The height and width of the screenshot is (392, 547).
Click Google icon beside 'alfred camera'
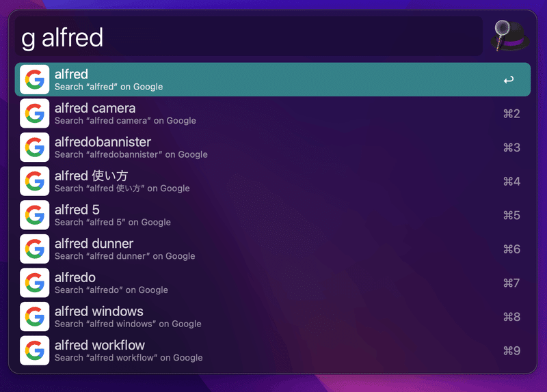click(35, 113)
